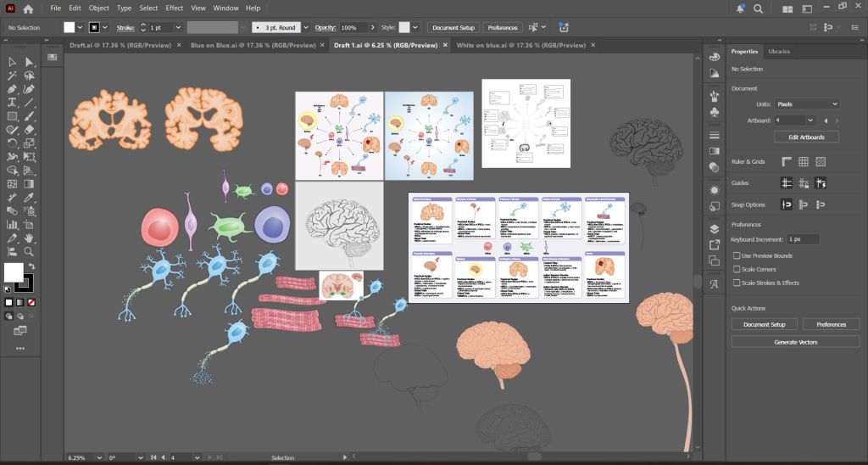Choose the Perspective Grid tool
The image size is (868, 465).
pyautogui.click(x=30, y=171)
